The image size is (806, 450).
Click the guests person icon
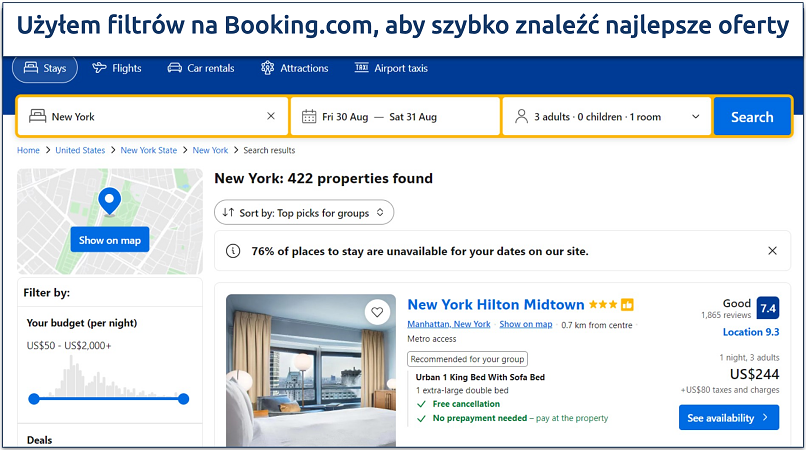521,117
